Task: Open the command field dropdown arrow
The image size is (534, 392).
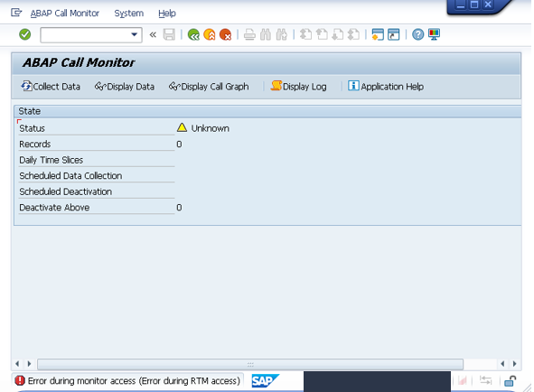Action: [x=135, y=34]
